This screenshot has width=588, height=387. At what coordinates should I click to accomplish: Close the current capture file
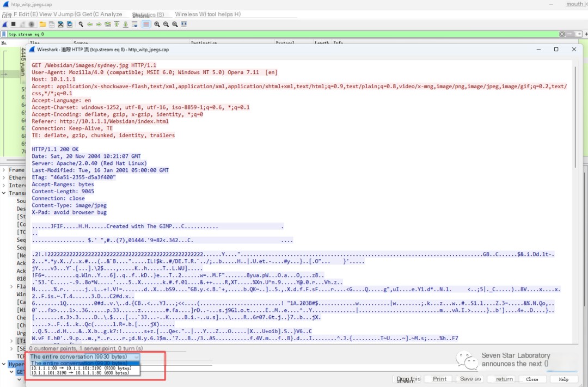point(61,24)
